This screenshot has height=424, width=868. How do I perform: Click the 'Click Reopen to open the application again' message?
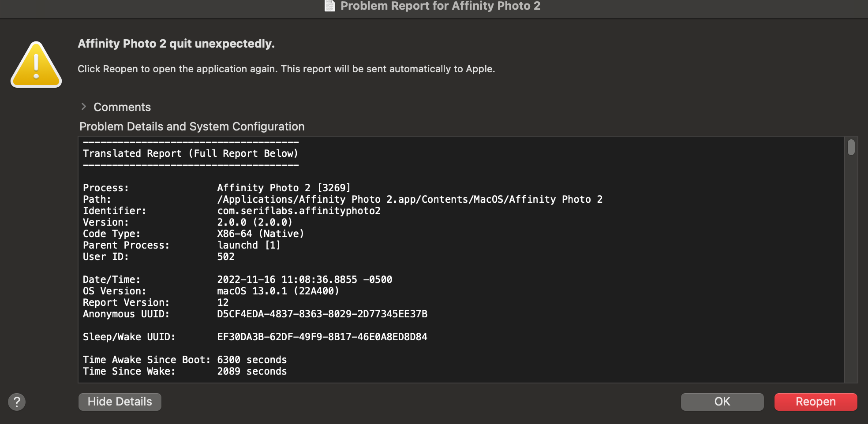pos(286,69)
